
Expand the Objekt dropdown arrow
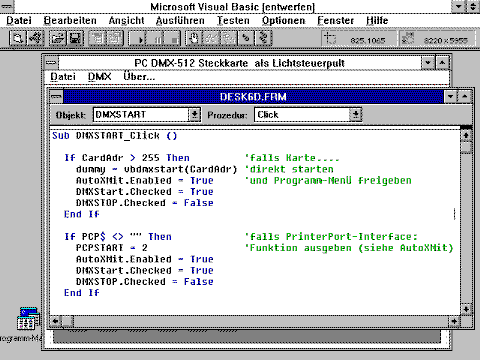pyautogui.click(x=194, y=115)
